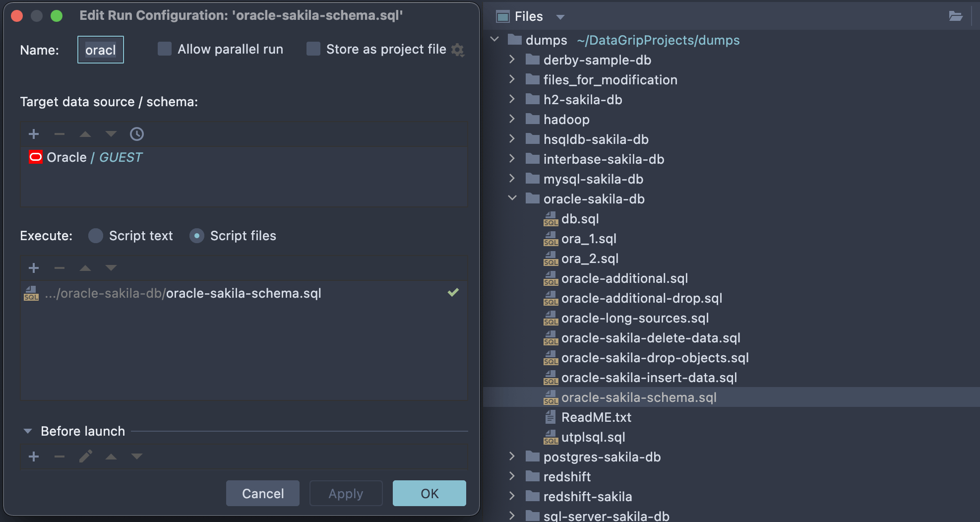Viewport: 980px width, 522px height.
Task: Add a target data source with plus icon
Action: (x=34, y=134)
